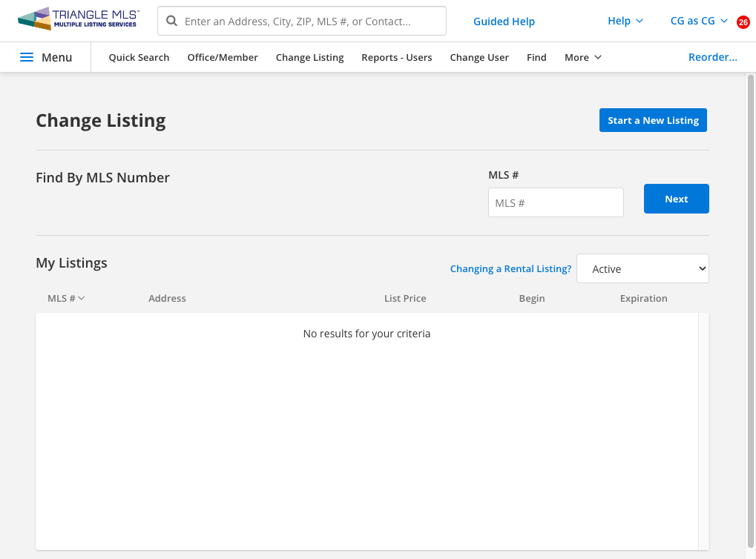Expand the More menu
756x559 pixels.
[583, 57]
